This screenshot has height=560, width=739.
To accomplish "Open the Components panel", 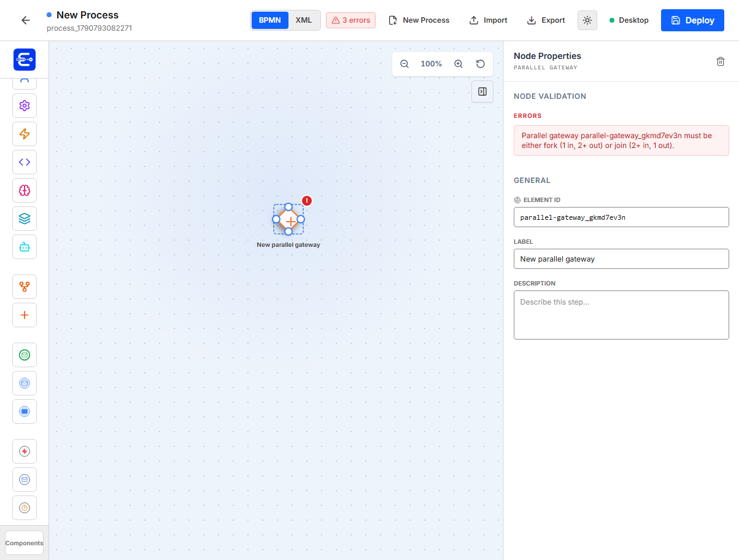I will point(25,543).
